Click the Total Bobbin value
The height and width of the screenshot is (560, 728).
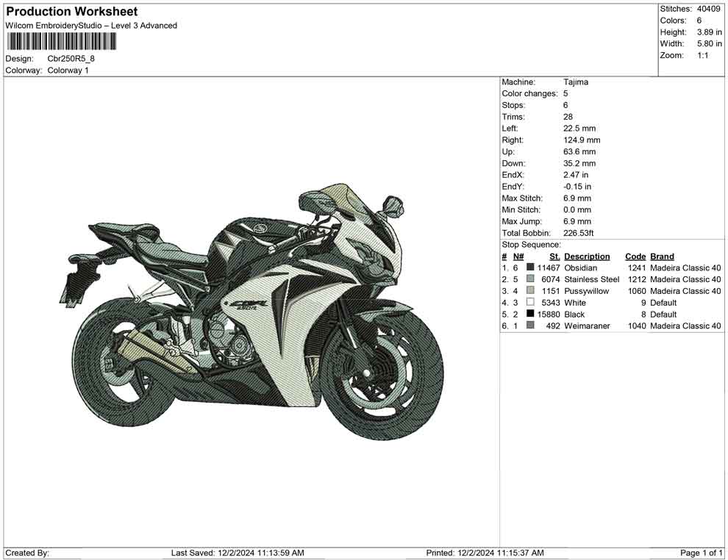578,232
